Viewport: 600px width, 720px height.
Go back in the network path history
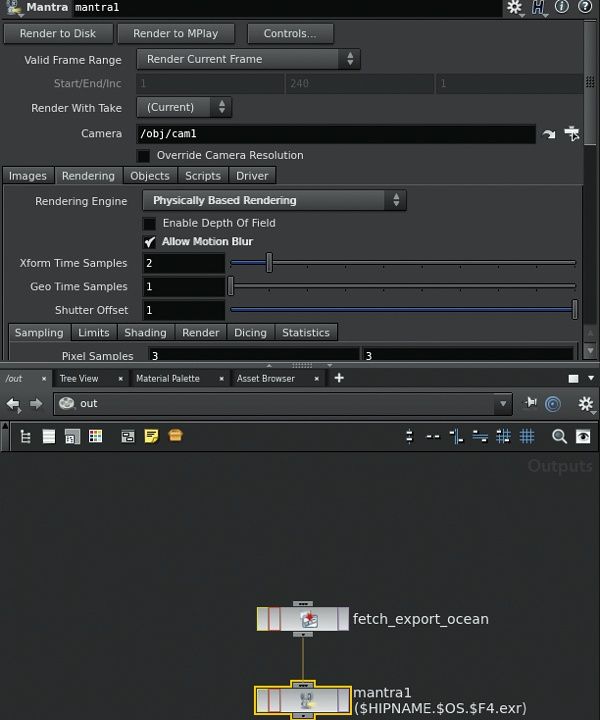tap(13, 405)
